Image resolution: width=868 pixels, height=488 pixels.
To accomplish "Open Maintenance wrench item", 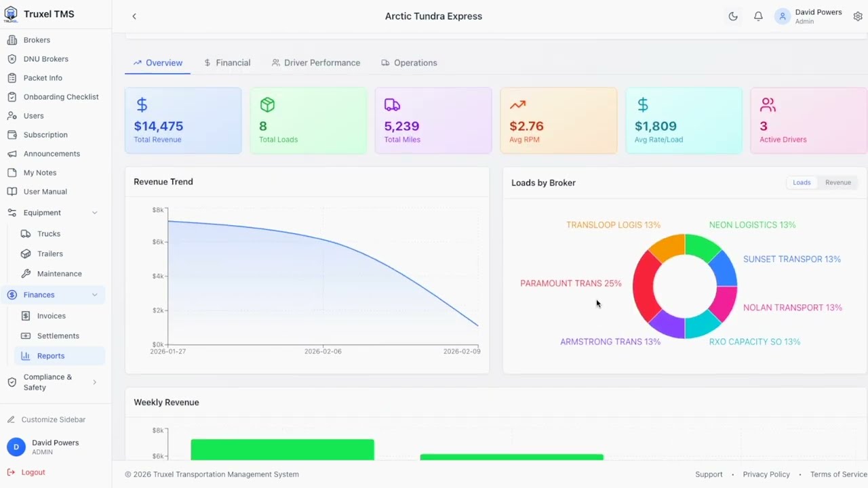I will click(60, 274).
